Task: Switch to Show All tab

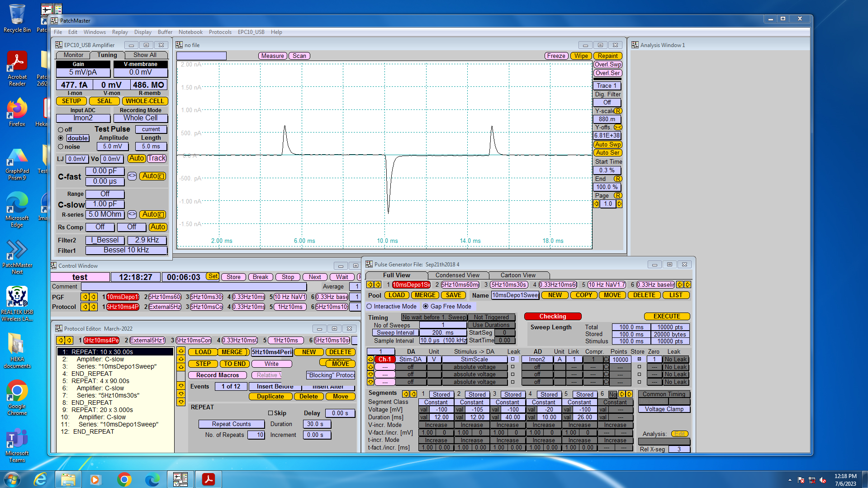Action: (145, 55)
